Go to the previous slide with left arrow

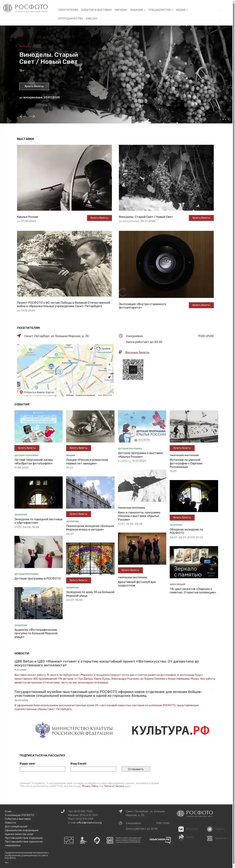coord(22,116)
